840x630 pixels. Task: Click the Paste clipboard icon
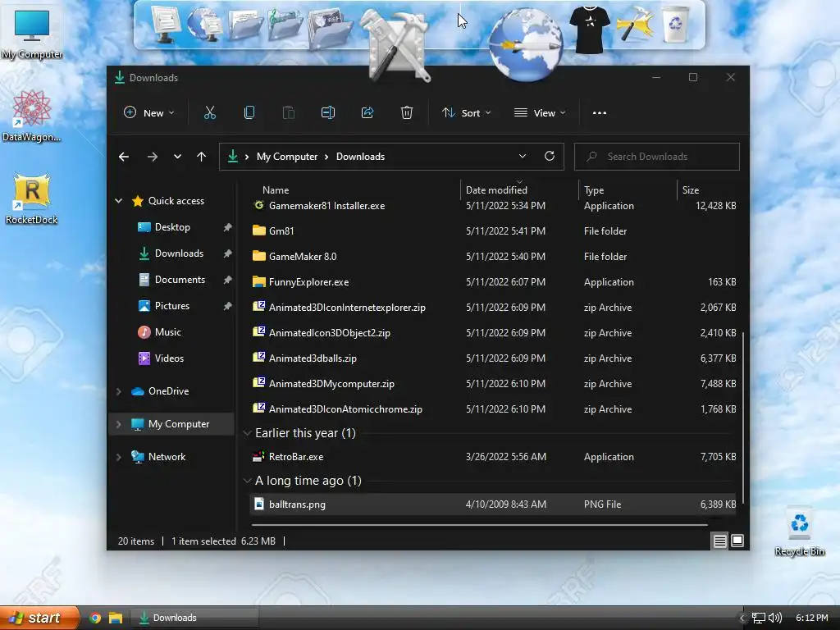tap(289, 112)
